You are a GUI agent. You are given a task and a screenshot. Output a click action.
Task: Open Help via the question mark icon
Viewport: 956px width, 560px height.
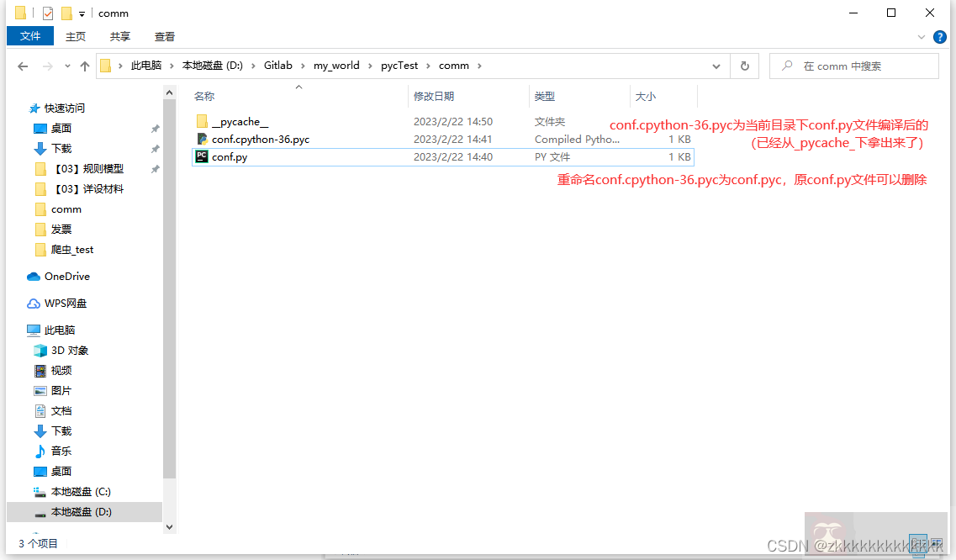[939, 36]
